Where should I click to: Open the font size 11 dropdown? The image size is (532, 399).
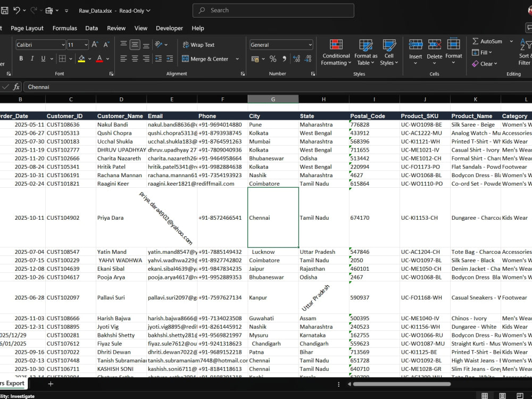click(x=86, y=45)
